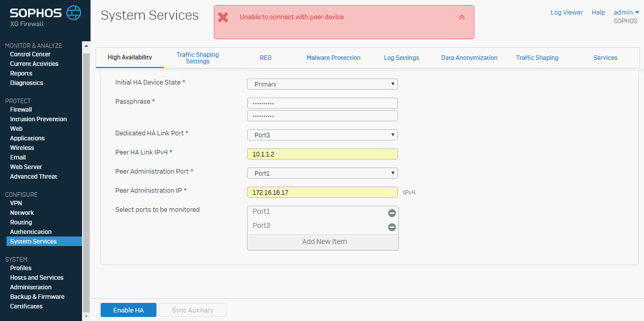Open the Help link
The image size is (644, 321).
pyautogui.click(x=598, y=13)
